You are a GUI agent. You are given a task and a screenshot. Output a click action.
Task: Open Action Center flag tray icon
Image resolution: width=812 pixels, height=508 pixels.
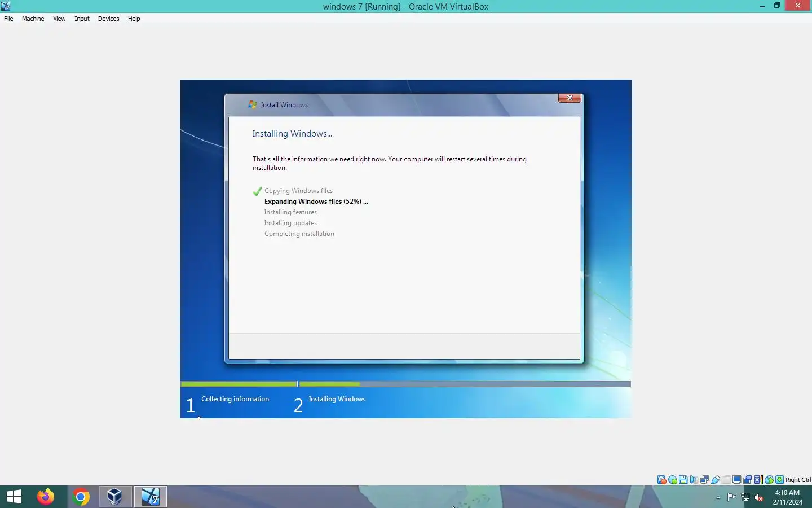coord(731,497)
